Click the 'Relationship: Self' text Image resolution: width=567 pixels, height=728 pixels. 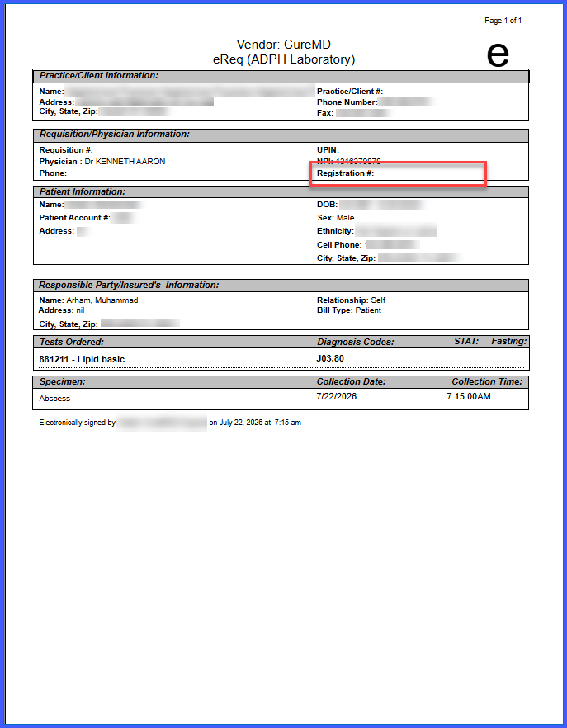(351, 300)
